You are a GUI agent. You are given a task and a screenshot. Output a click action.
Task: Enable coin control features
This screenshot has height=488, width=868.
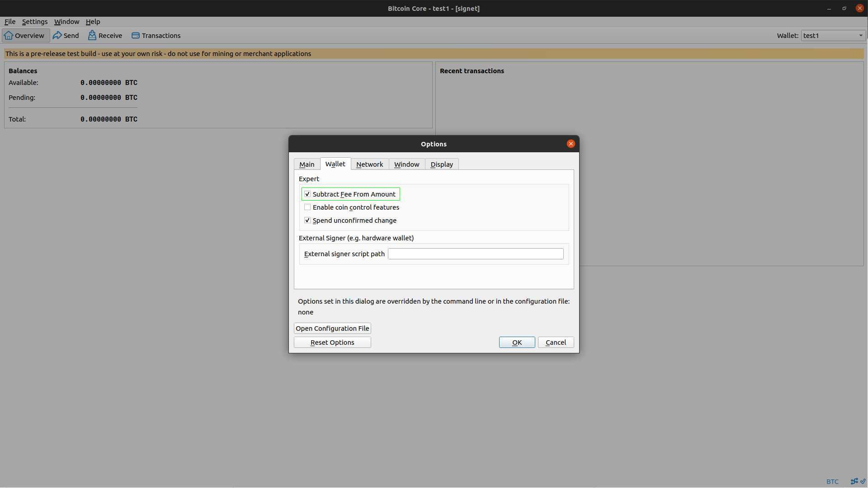click(308, 207)
